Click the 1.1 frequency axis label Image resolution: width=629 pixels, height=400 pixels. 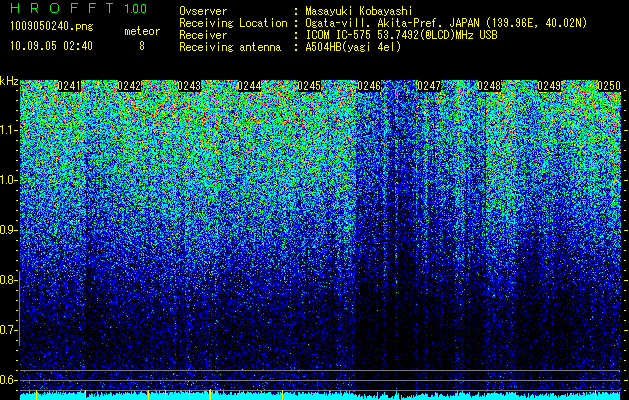coord(8,130)
